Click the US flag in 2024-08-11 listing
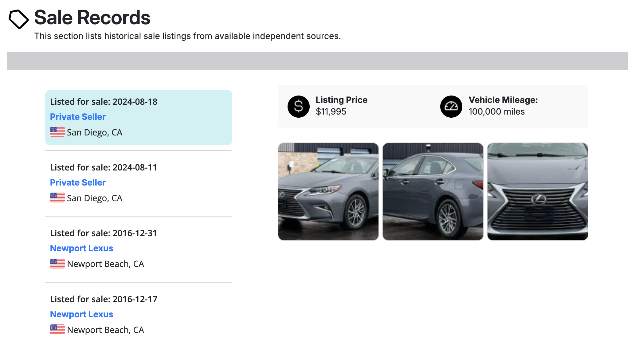The width and height of the screenshot is (635, 364). tap(57, 198)
